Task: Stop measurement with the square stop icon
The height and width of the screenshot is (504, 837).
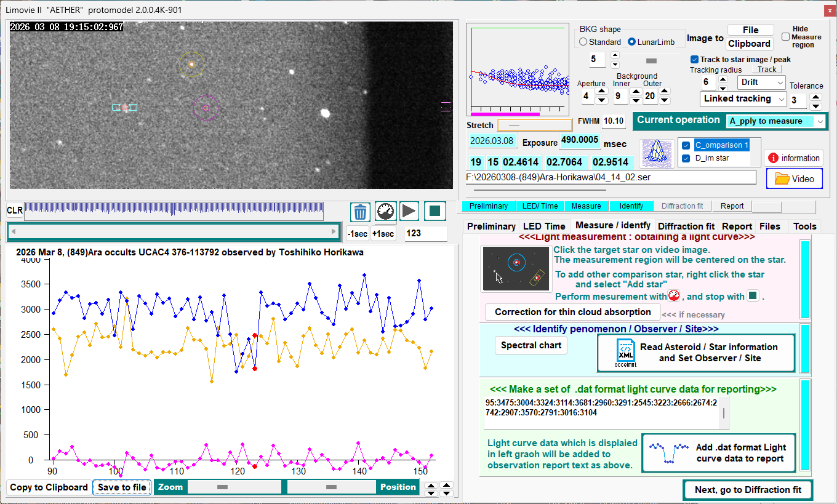Action: tap(435, 211)
